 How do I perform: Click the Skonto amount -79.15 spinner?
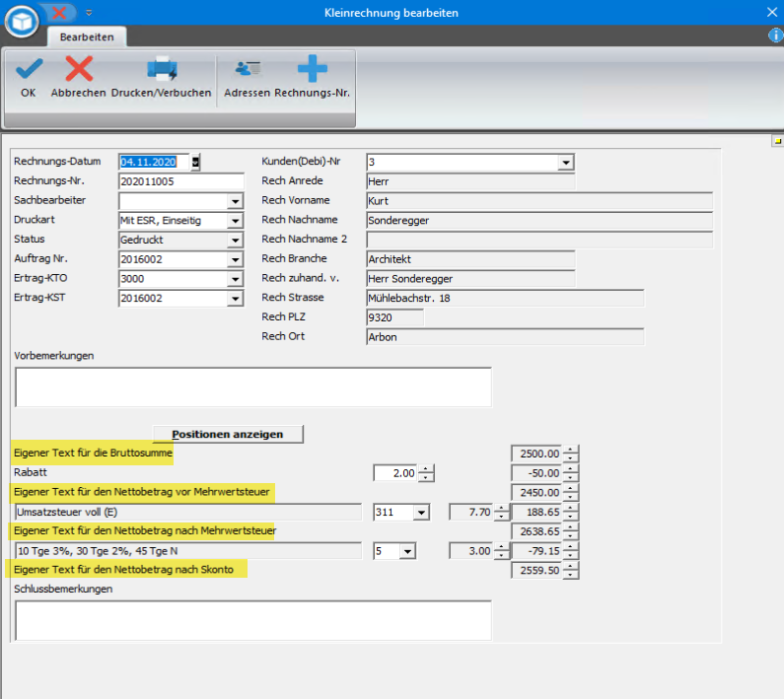coord(571,551)
